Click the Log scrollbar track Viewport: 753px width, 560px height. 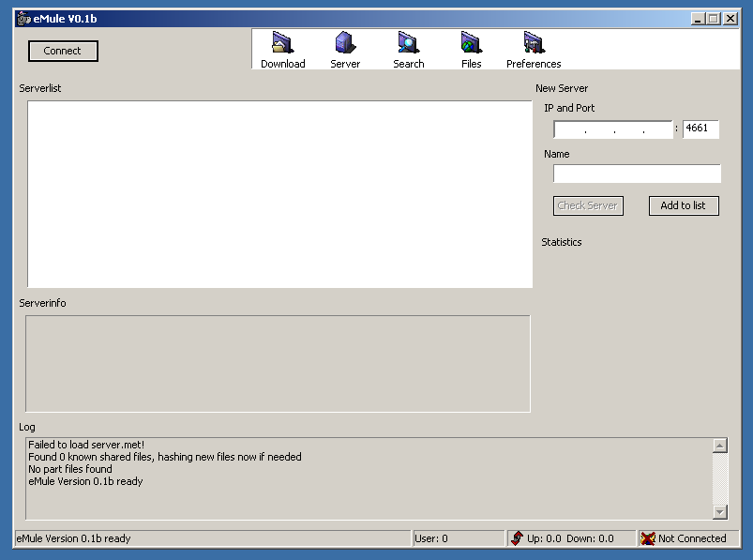(720, 479)
